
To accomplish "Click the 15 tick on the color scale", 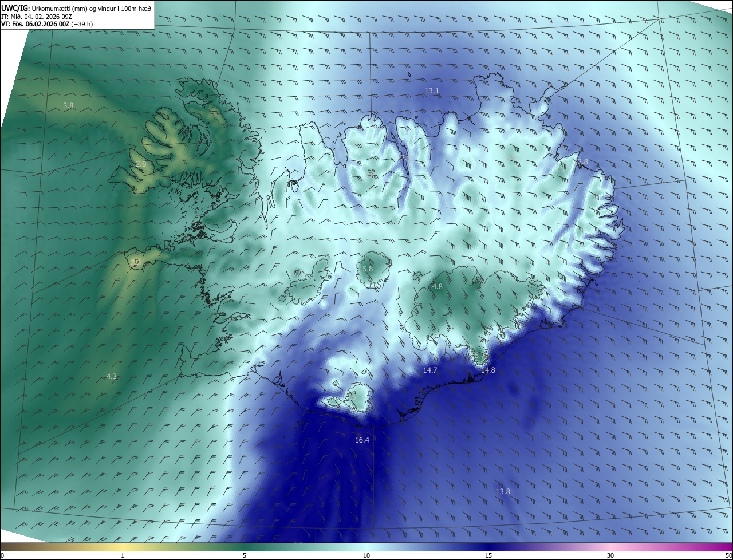I will click(x=488, y=556).
